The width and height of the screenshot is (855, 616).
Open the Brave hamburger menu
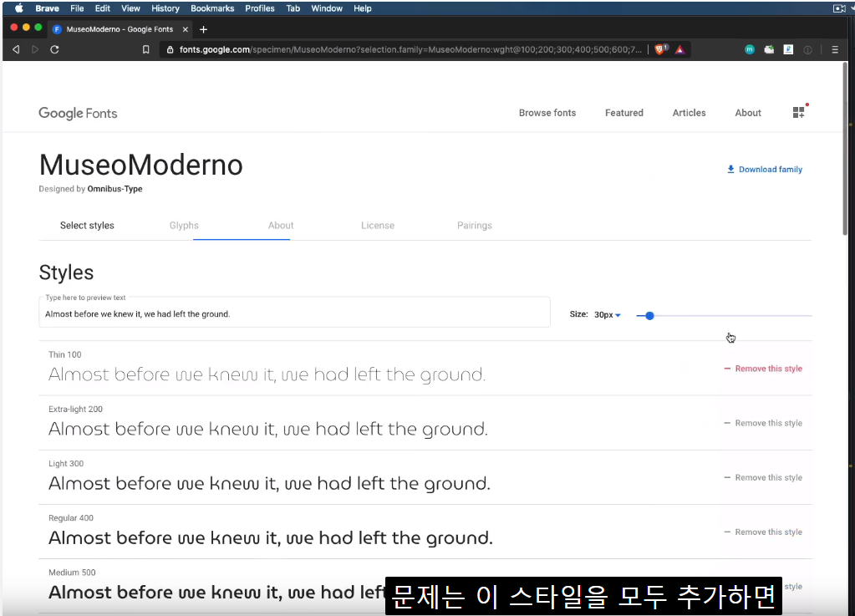835,49
